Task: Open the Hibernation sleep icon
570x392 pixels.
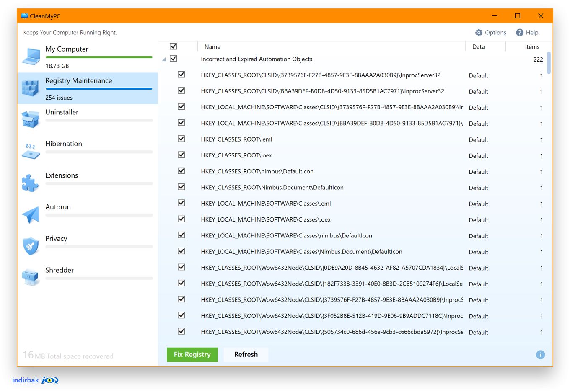Action: click(31, 151)
